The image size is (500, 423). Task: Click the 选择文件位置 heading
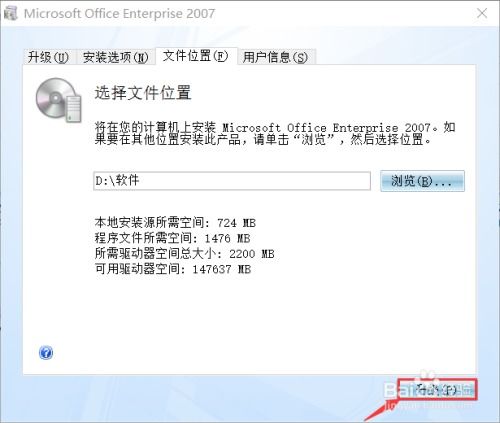click(x=143, y=92)
